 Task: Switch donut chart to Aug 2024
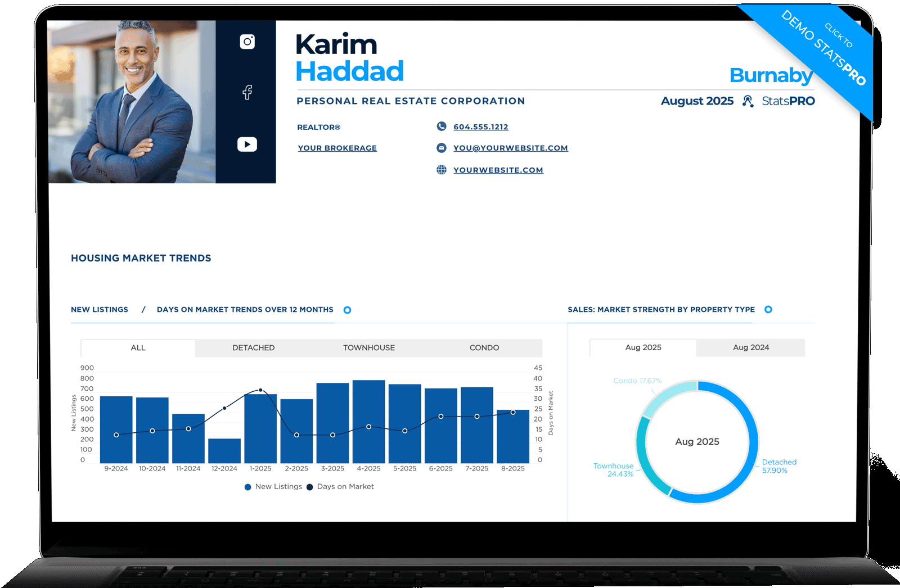click(751, 347)
